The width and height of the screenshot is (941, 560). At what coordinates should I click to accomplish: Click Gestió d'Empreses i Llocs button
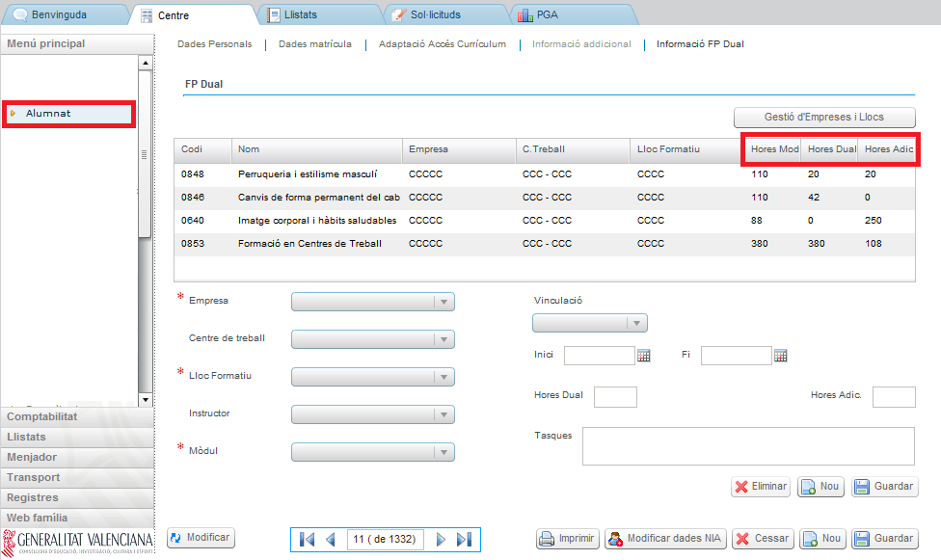pos(824,117)
